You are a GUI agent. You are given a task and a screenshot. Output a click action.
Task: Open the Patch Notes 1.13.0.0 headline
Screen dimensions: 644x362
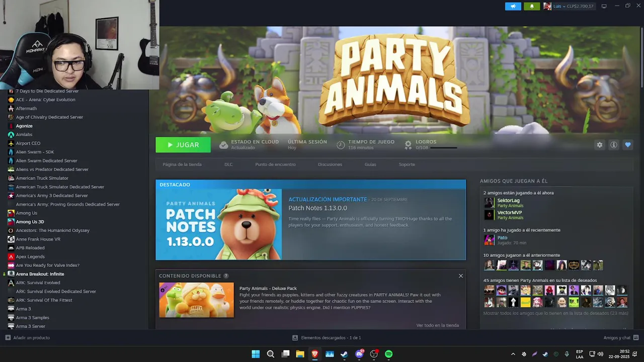pos(317,208)
